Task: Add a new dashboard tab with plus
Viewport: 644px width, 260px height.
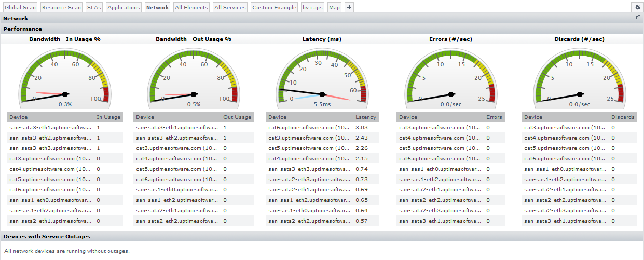Action: [x=349, y=7]
